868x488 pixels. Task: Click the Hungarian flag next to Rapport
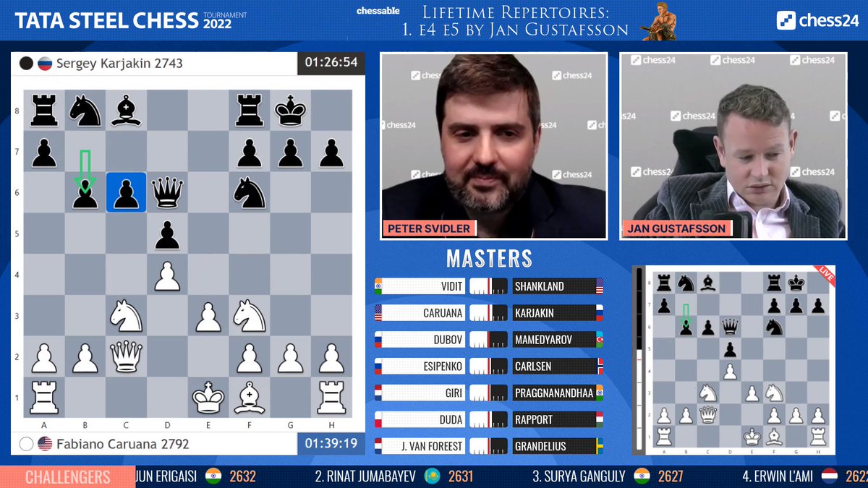598,419
